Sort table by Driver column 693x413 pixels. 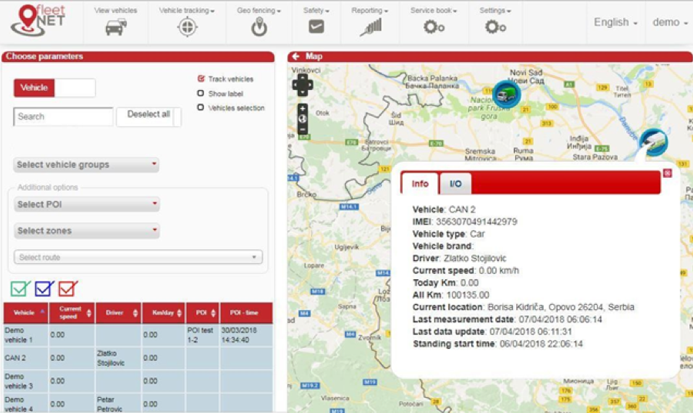[x=118, y=313]
